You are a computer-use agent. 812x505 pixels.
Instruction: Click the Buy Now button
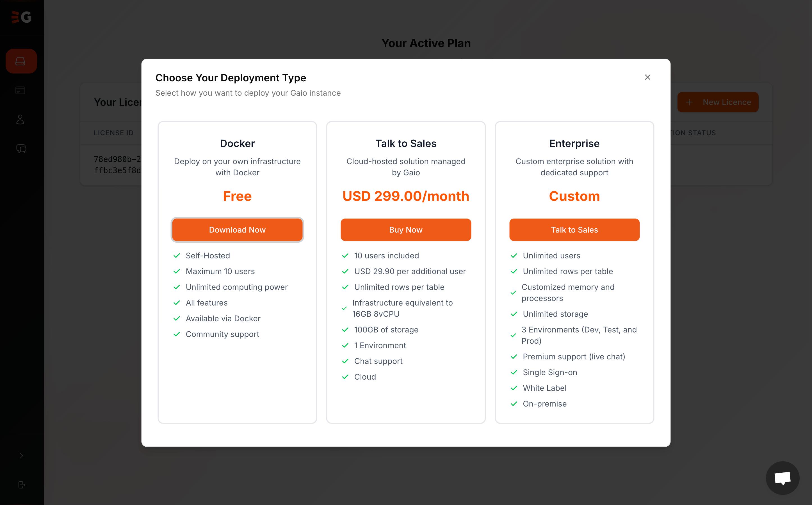(x=406, y=230)
